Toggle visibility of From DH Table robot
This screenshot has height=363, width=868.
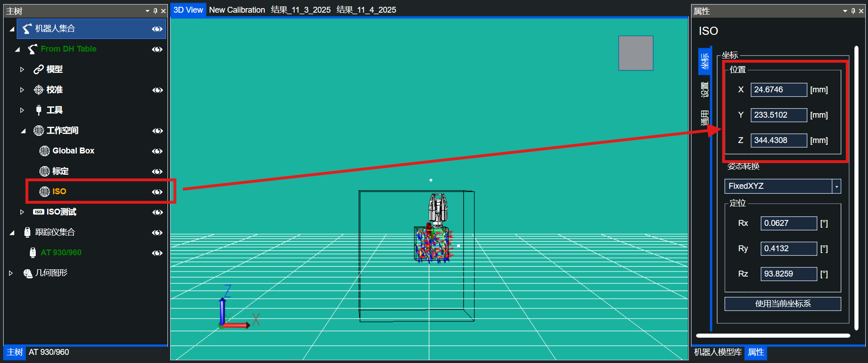point(157,49)
